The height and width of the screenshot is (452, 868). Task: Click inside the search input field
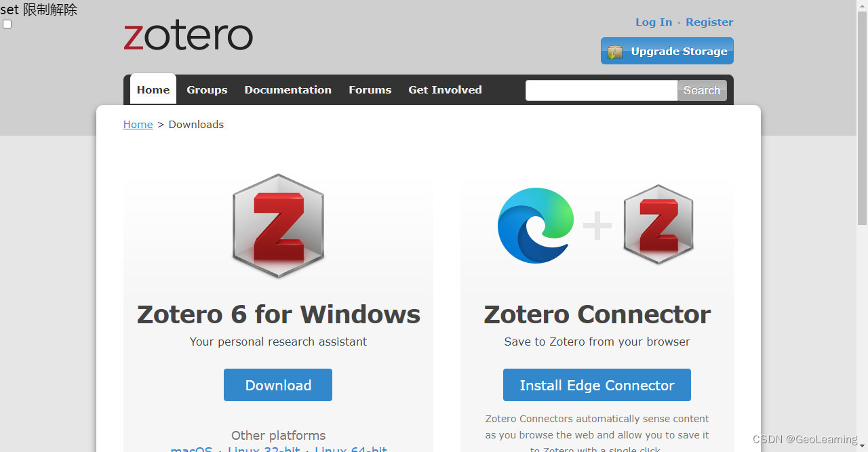pos(601,90)
